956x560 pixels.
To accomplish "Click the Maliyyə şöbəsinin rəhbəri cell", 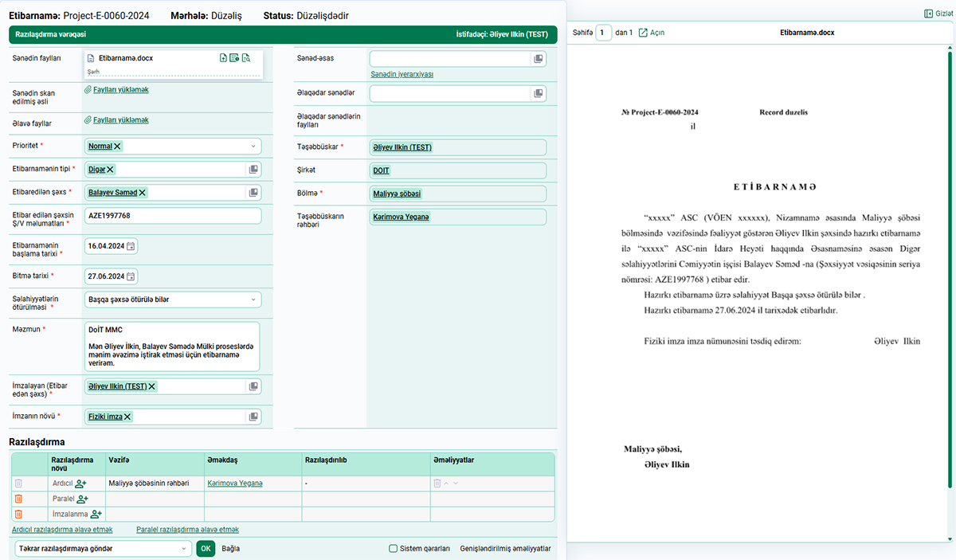I will pyautogui.click(x=155, y=484).
